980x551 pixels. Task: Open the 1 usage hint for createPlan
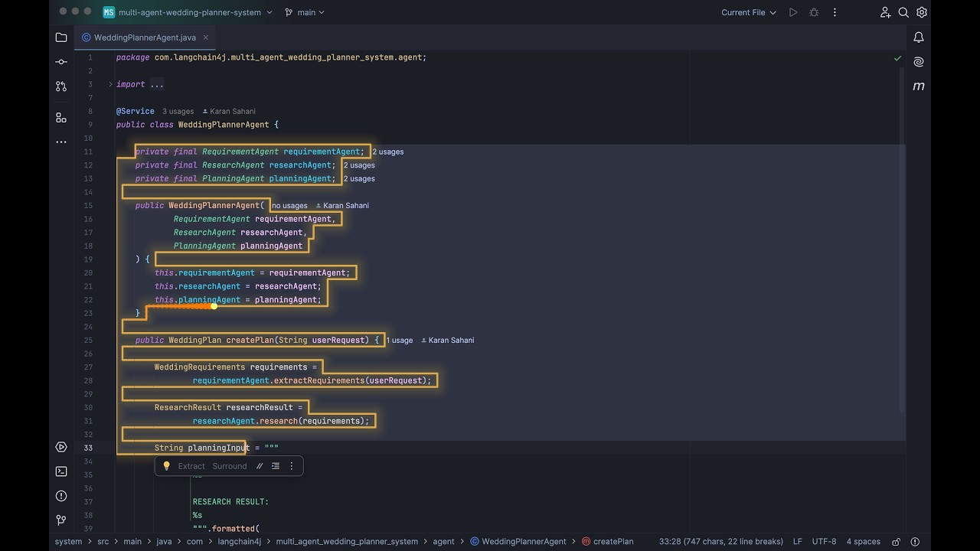tap(400, 341)
